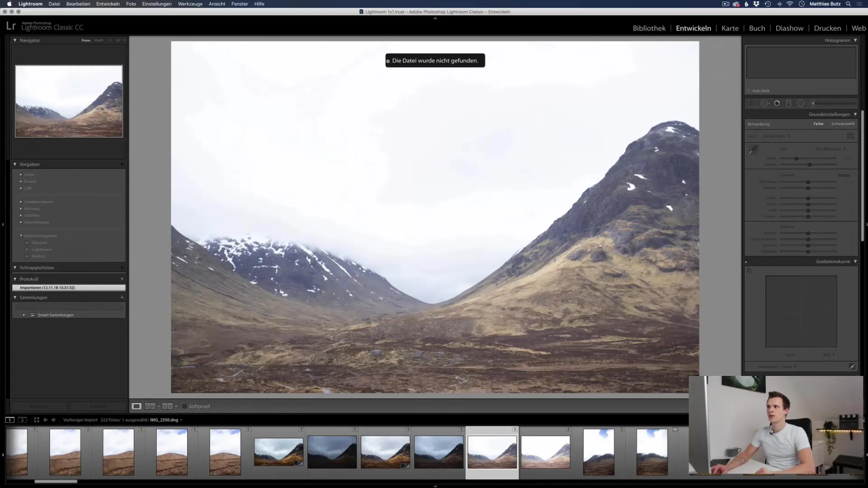Switch to the Buch module
Viewport: 868px width, 488px height.
(757, 28)
